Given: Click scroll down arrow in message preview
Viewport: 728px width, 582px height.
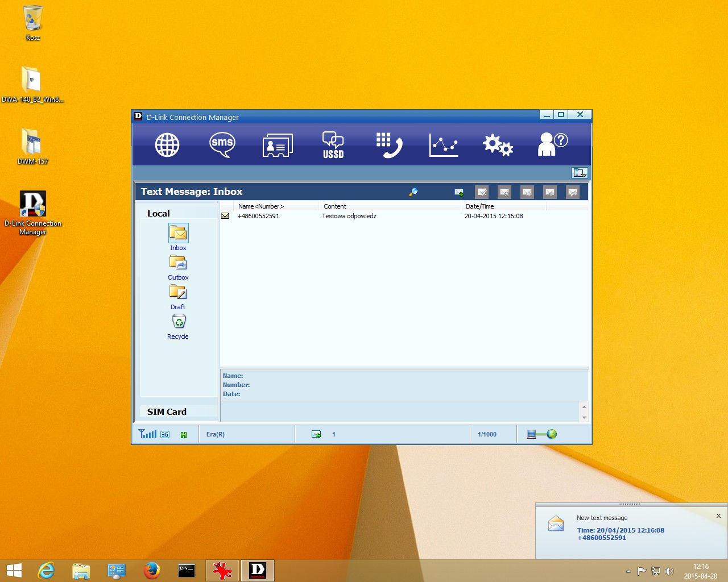Looking at the screenshot, I should tap(584, 417).
